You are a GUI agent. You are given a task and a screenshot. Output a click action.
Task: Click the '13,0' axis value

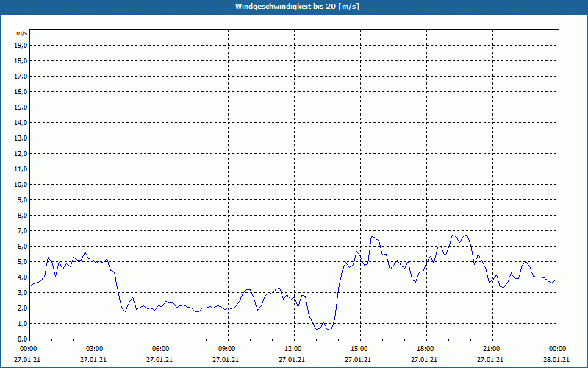(x=21, y=138)
